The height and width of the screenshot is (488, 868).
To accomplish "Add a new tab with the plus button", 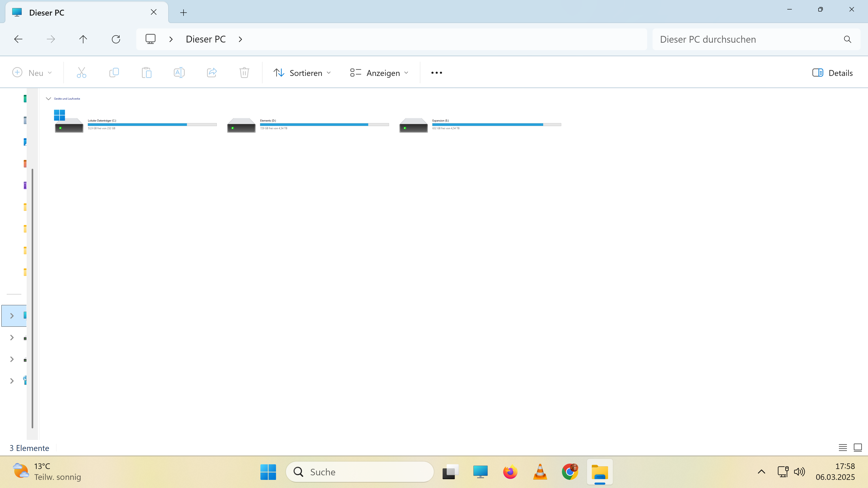I will pos(183,13).
